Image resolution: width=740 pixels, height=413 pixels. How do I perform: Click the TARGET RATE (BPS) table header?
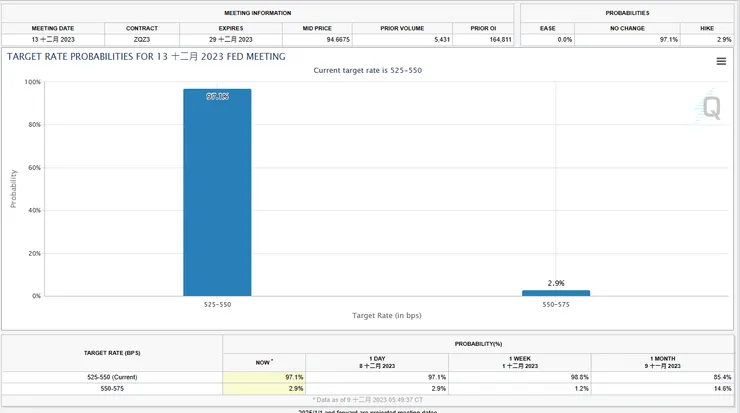click(x=112, y=353)
